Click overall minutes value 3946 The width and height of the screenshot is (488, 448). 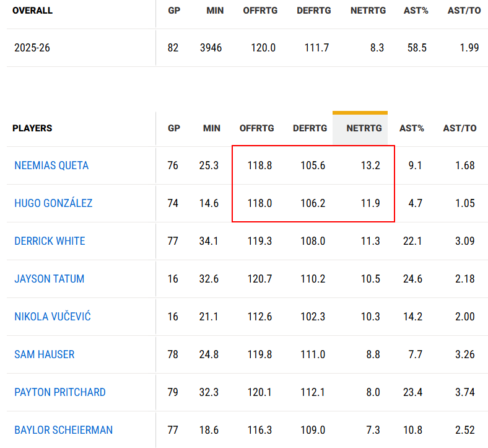211,48
